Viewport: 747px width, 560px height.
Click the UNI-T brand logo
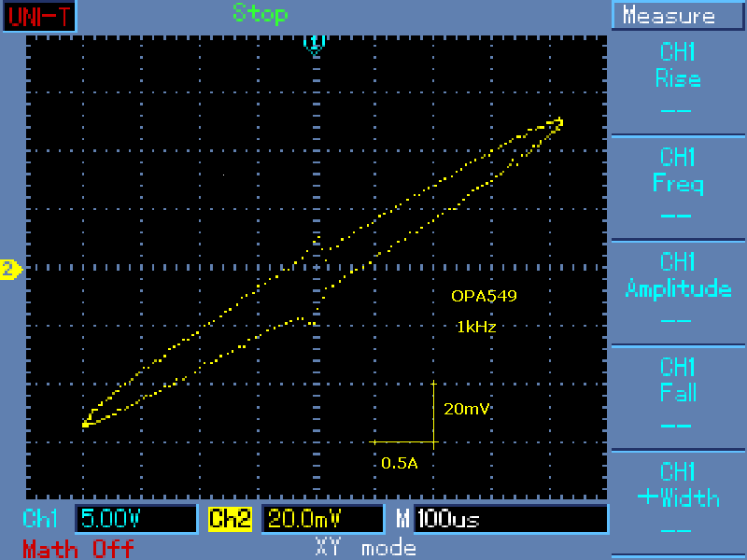click(39, 16)
